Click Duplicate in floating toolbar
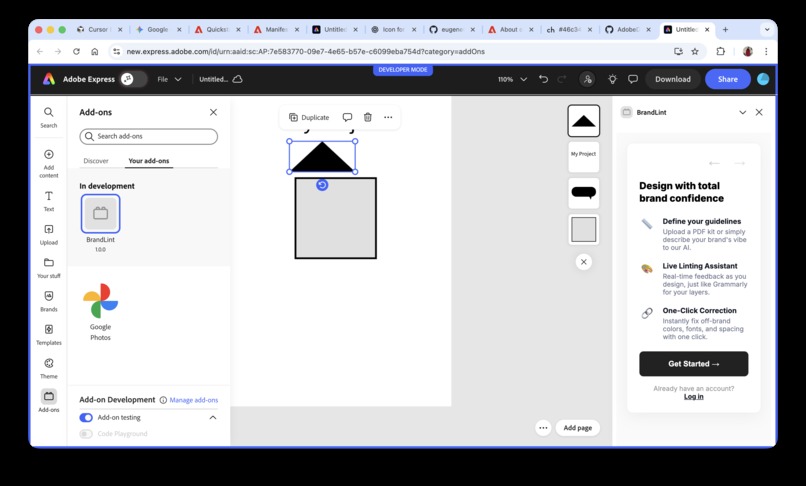The width and height of the screenshot is (806, 486). pyautogui.click(x=309, y=117)
